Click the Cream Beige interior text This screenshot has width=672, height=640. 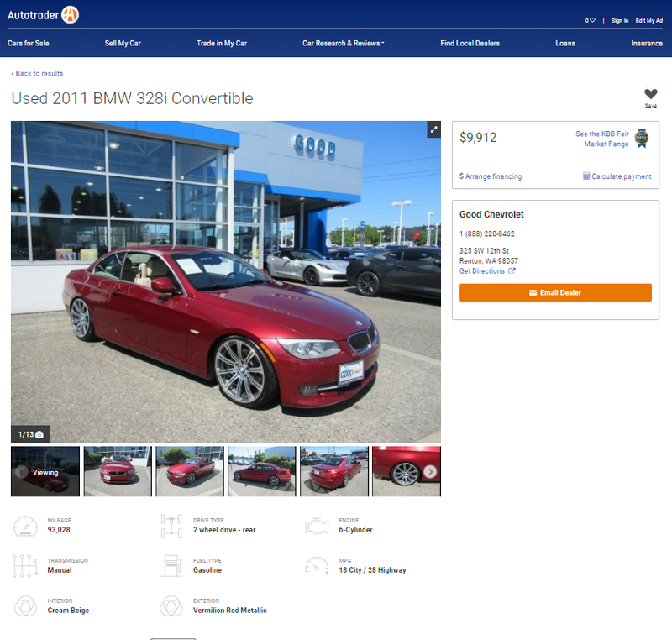68,611
